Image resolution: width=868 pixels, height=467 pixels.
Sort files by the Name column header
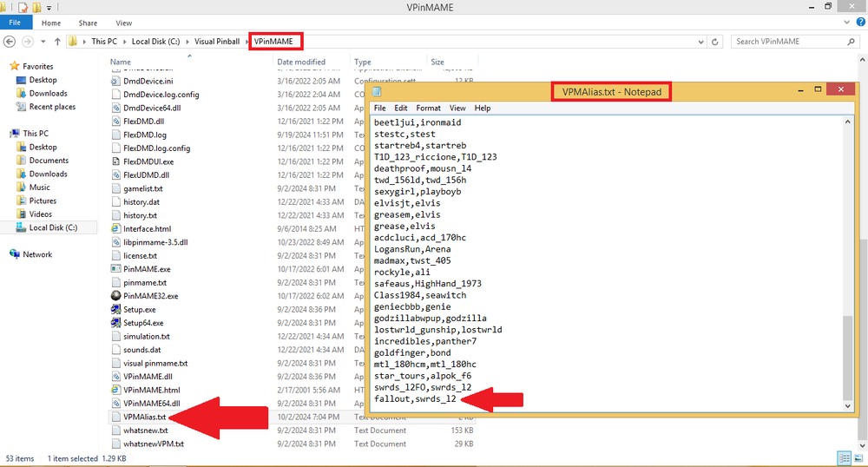point(120,62)
